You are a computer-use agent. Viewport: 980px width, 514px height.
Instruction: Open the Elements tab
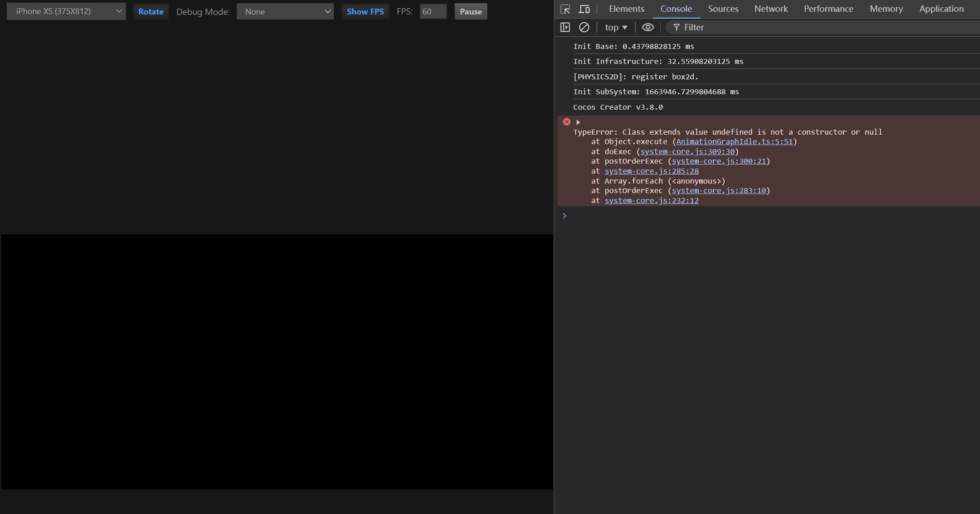coord(626,9)
